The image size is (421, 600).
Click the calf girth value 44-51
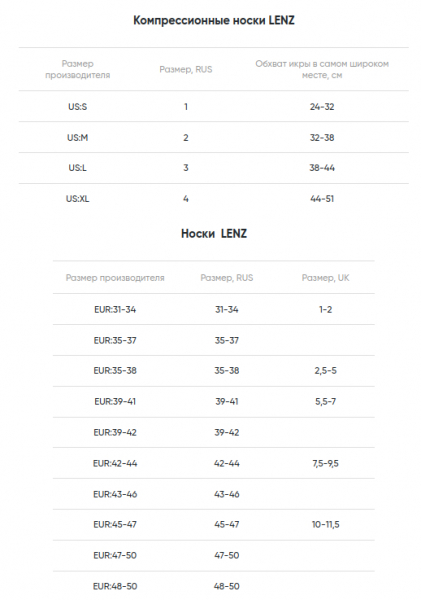tap(322, 199)
